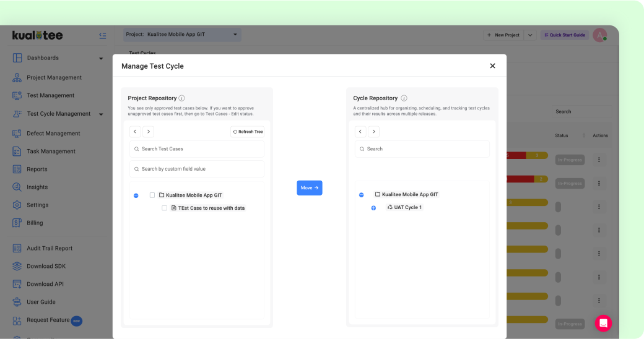Go back in Cycle Repository tree
The image size is (644, 339).
(360, 132)
